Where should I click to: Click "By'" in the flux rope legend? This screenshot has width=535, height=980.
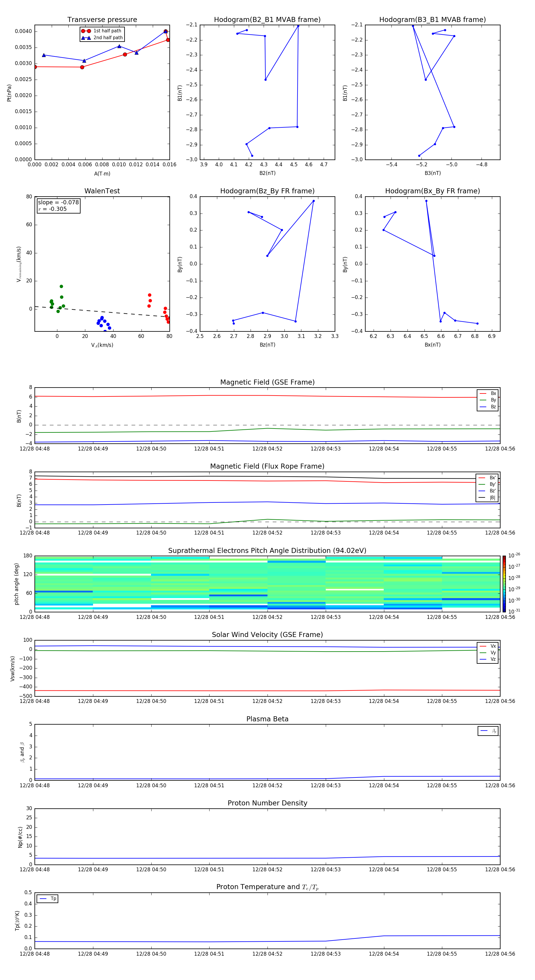pos(493,484)
